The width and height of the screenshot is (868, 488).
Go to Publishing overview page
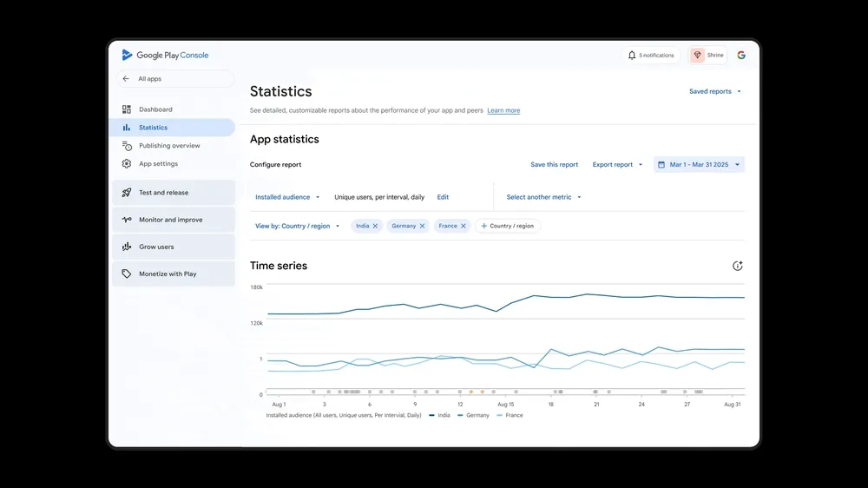click(169, 146)
